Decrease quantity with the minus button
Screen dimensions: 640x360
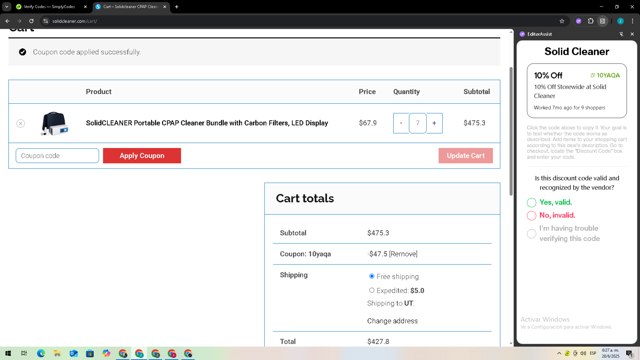point(401,123)
